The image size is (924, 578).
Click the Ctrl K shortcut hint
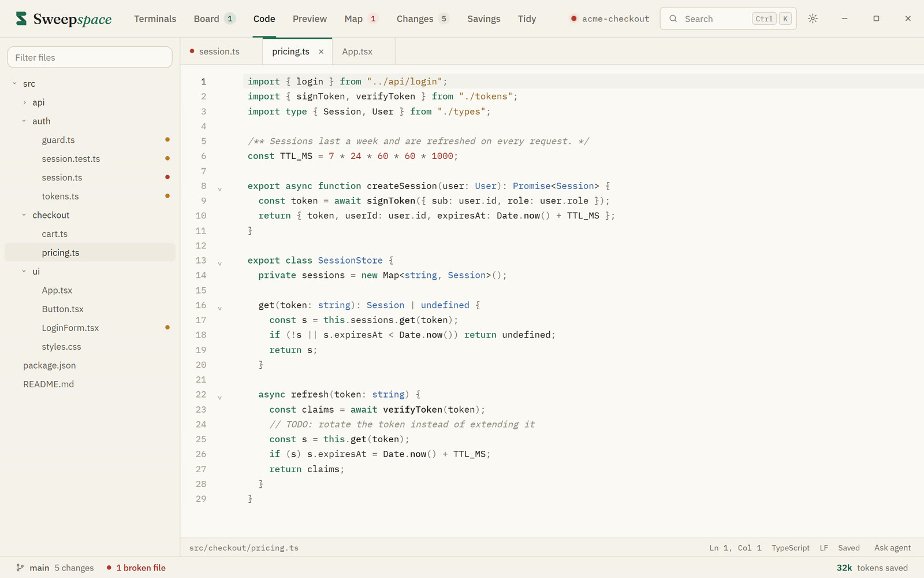pyautogui.click(x=772, y=18)
